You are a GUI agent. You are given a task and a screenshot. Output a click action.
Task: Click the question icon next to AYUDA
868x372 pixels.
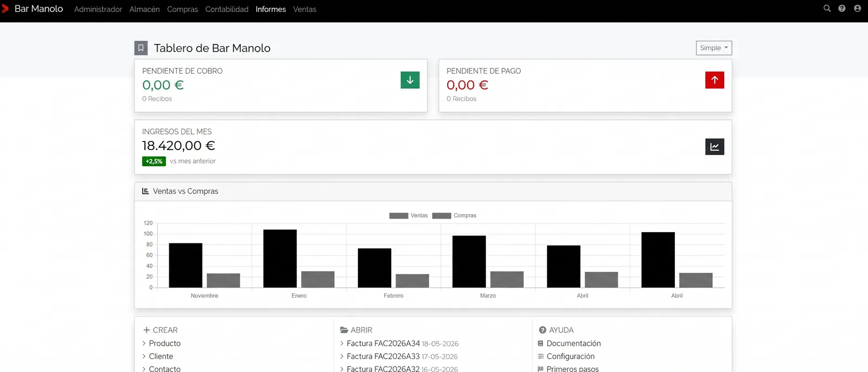[x=542, y=330]
